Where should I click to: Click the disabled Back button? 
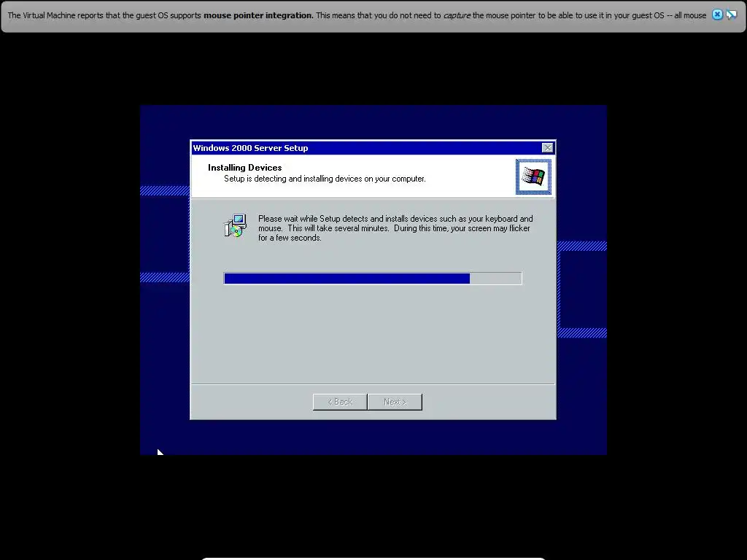[340, 402]
